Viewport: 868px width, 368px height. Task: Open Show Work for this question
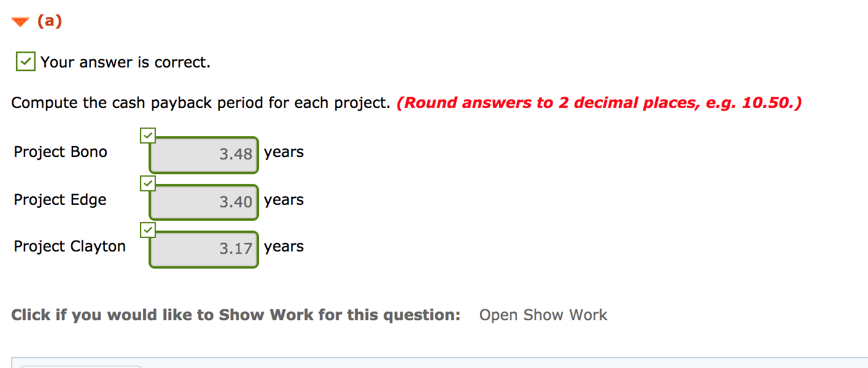(543, 315)
